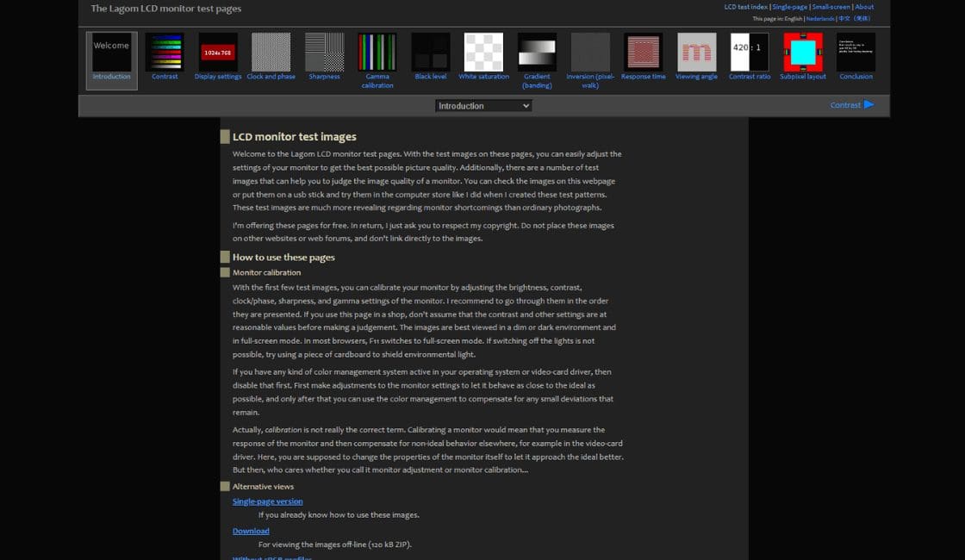Image resolution: width=965 pixels, height=560 pixels.
Task: Open the Clock and phase test image
Action: (271, 53)
